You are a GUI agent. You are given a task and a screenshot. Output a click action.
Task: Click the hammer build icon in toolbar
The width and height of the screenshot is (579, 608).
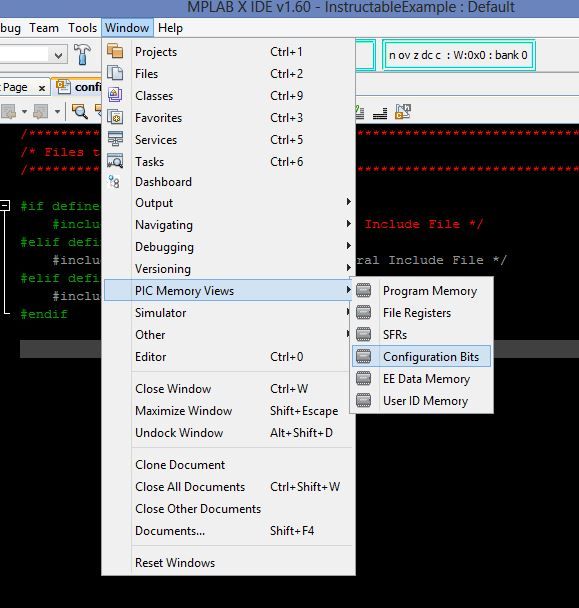82,54
